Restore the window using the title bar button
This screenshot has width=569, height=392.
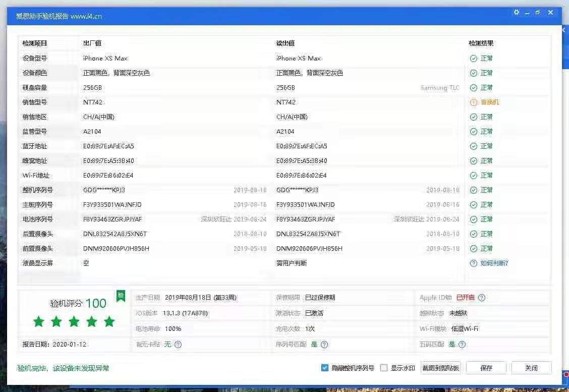538,13
